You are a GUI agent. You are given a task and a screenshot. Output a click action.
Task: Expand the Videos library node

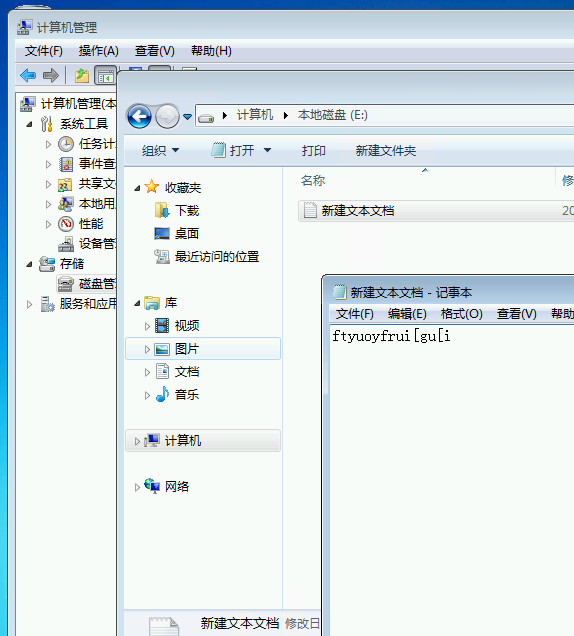click(147, 326)
